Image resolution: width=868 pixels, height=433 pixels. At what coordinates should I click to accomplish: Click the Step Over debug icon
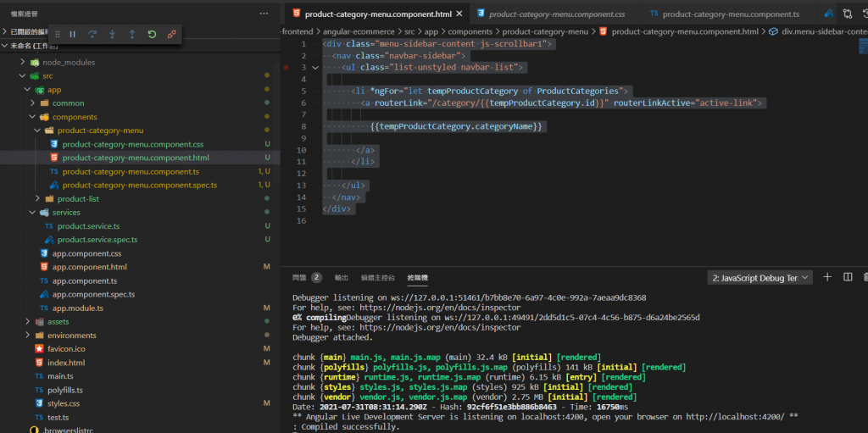(92, 34)
